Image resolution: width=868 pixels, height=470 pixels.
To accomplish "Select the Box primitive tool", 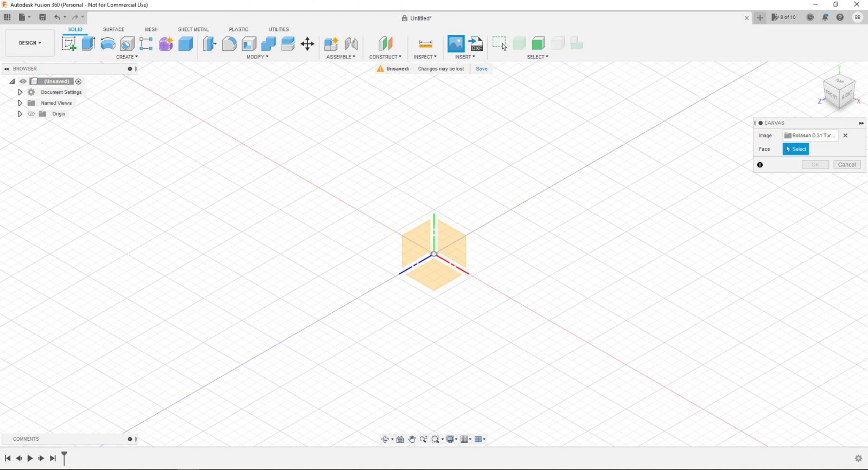I will click(x=186, y=44).
